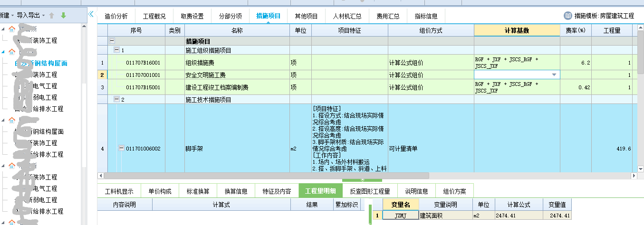Select the 组织措施费 name cell
This screenshot has width=644, height=225.
pyautogui.click(x=237, y=63)
